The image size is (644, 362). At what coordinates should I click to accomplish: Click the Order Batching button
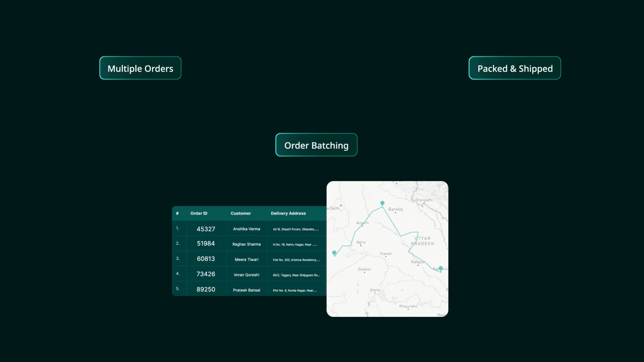pyautogui.click(x=316, y=145)
